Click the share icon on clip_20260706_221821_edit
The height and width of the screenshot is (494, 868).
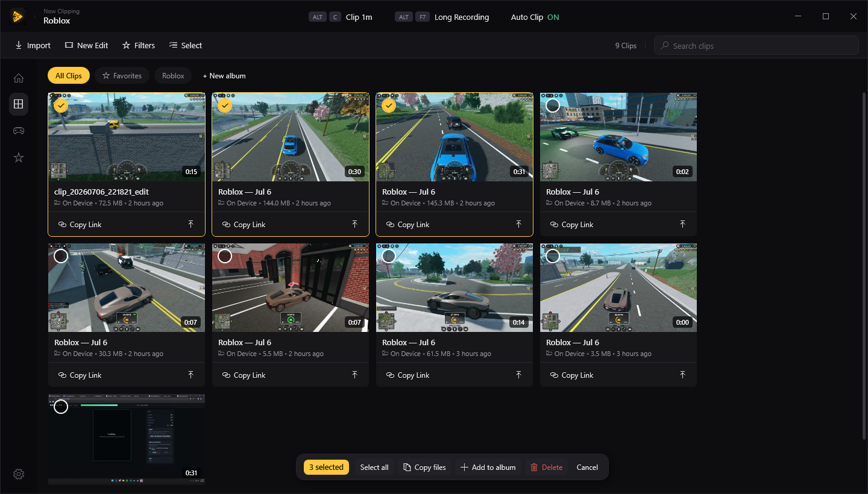pyautogui.click(x=190, y=224)
